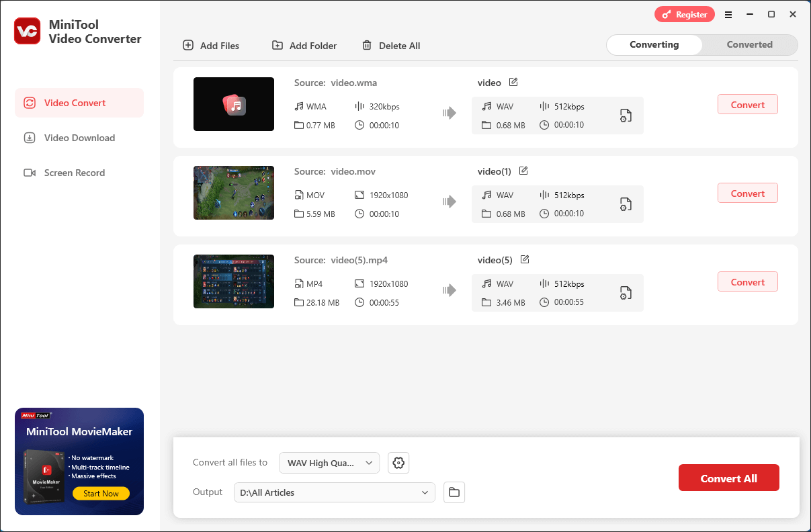This screenshot has height=532, width=811.
Task: Click Delete All label
Action: 400,46
